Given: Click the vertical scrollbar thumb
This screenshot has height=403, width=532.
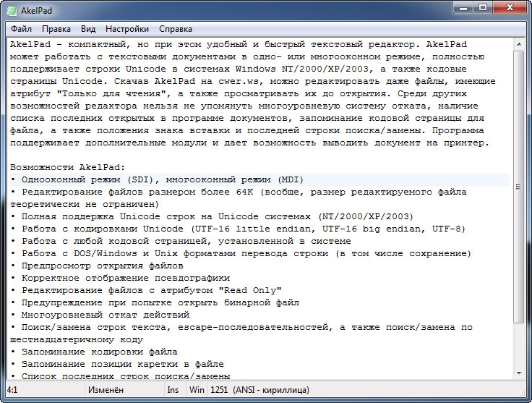Looking at the screenshot, I should [x=518, y=181].
